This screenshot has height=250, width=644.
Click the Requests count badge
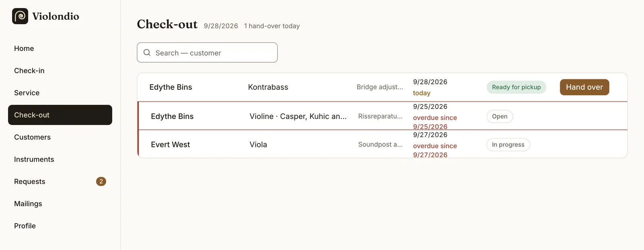click(101, 181)
